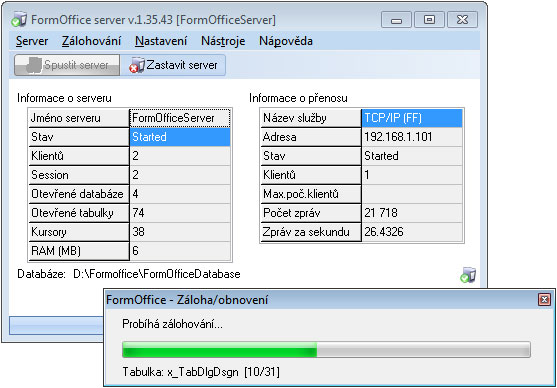Screen dimensions: 557x388
Task: Select the Zpráv za sekundu row header
Action: (311, 232)
